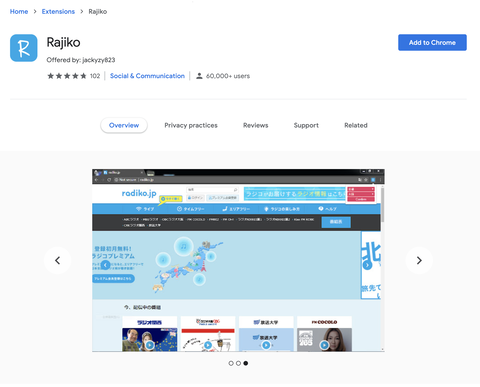Click the user count person icon
This screenshot has height=387, width=480.
pos(199,76)
